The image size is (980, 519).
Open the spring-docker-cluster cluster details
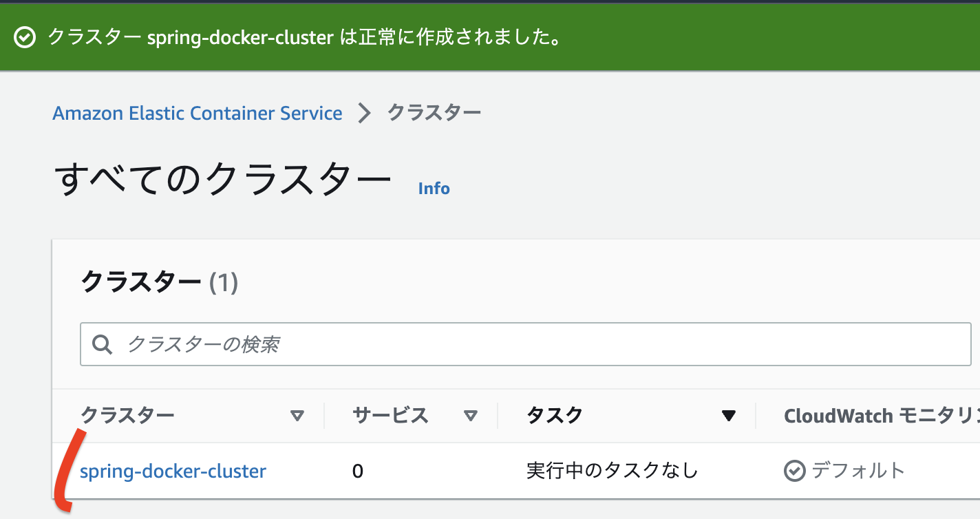click(x=173, y=471)
